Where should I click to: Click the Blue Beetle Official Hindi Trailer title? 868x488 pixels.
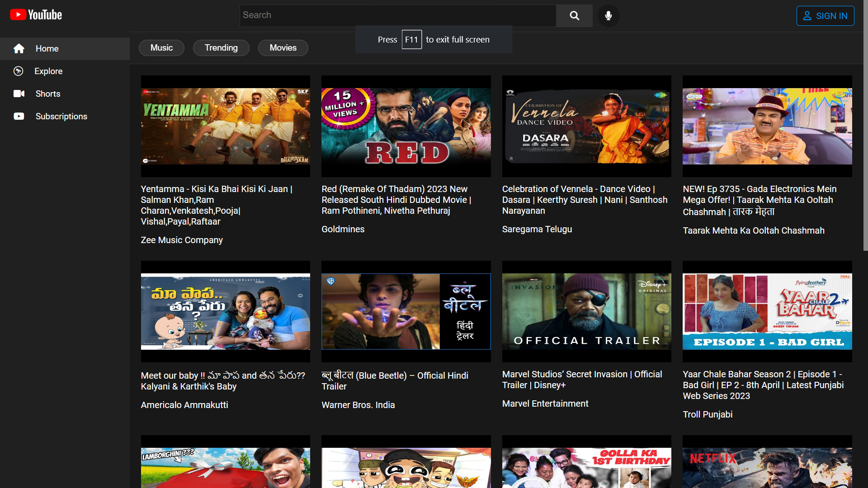pos(395,381)
